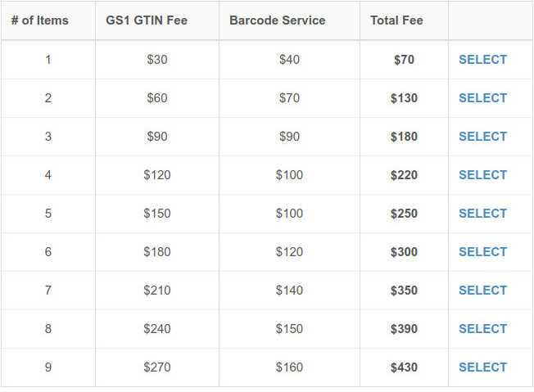Click the 'Total Fee' column header
Viewport: 534px width, 392px height.
pyautogui.click(x=396, y=20)
